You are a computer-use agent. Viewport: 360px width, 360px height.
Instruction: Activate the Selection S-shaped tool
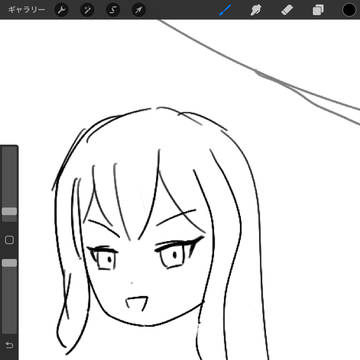[x=113, y=10]
